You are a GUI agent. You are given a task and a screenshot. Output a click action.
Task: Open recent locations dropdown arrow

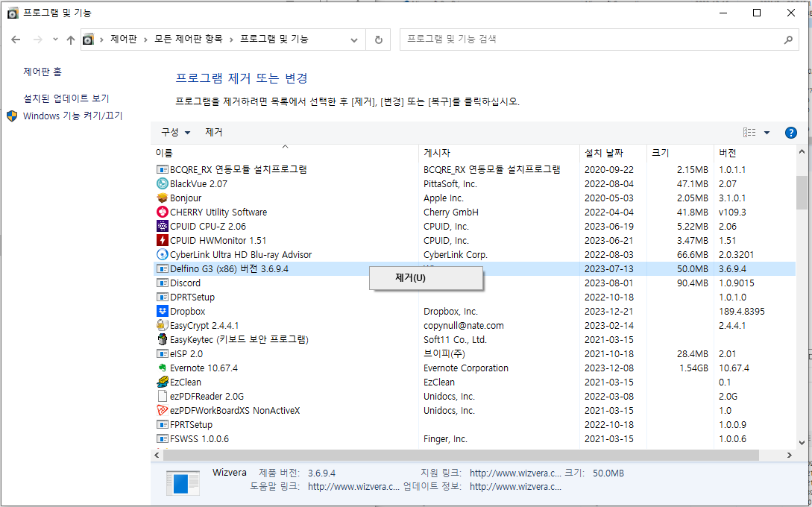[55, 40]
